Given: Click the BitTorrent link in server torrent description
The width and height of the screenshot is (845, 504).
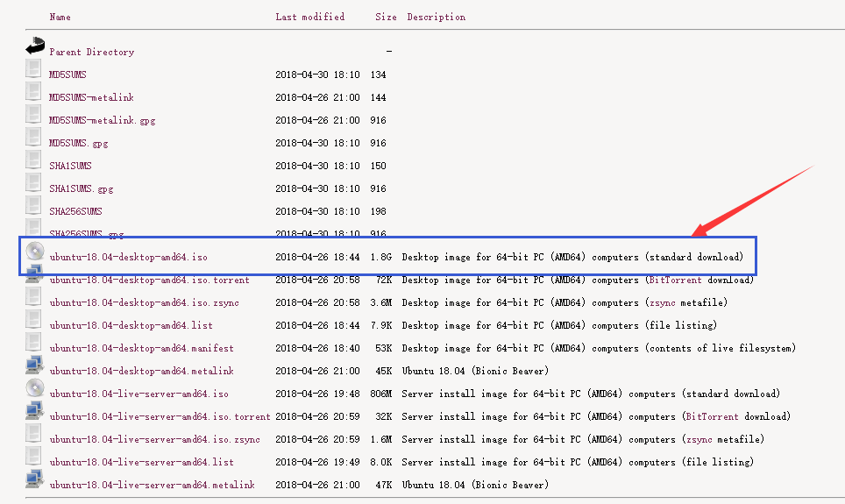Looking at the screenshot, I should [x=712, y=416].
